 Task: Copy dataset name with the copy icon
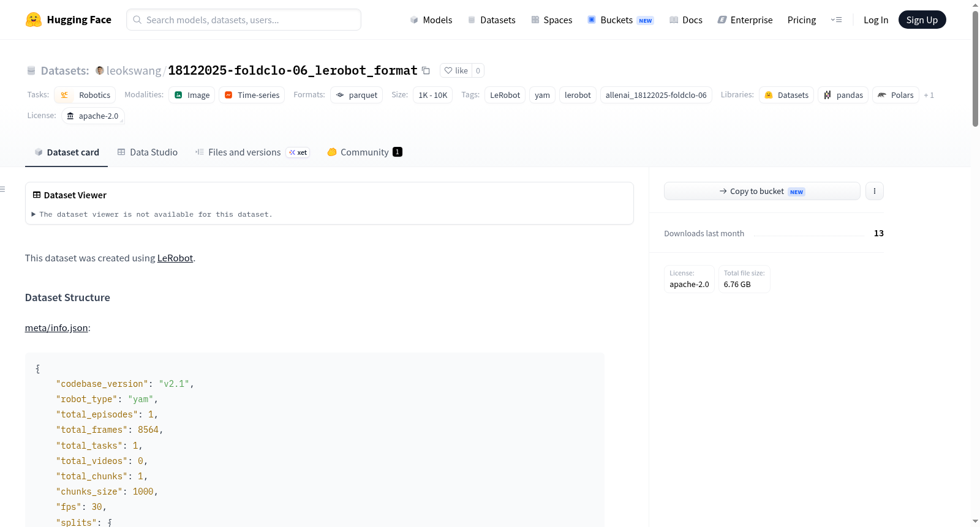coord(426,70)
